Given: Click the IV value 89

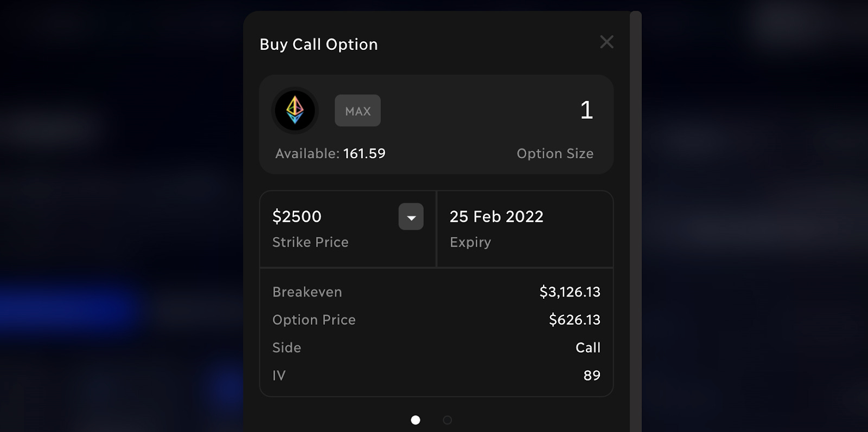Looking at the screenshot, I should [x=592, y=376].
